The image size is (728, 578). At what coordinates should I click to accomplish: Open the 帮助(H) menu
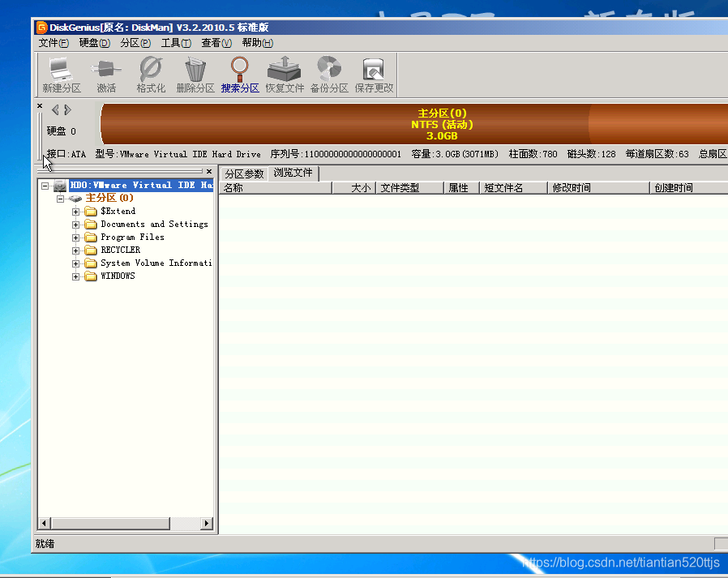click(257, 43)
